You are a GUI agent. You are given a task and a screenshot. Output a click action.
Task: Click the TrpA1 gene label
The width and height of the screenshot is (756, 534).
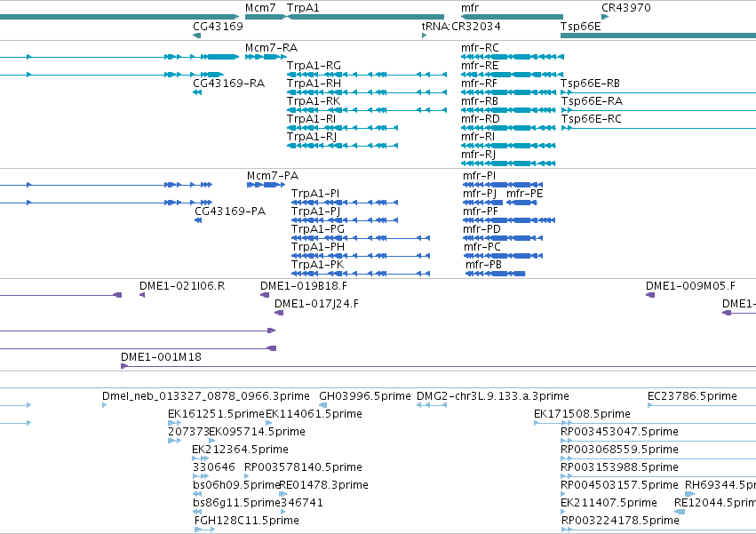coord(303,8)
